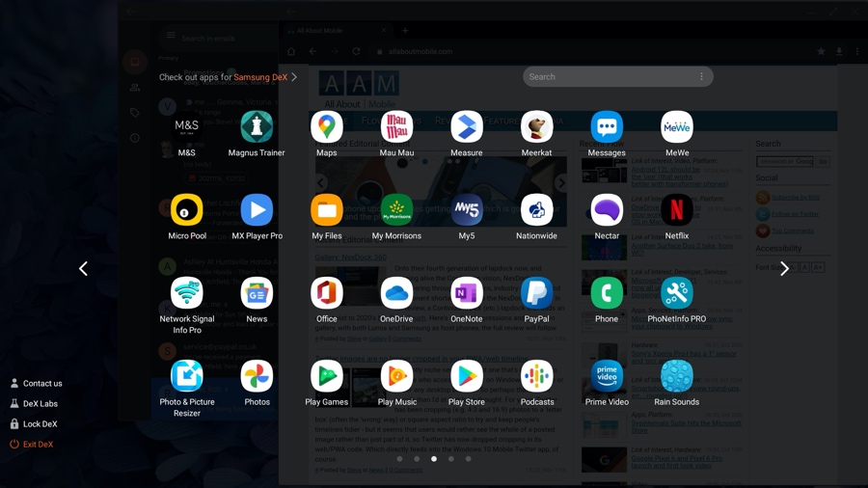Open the My5 app

(467, 210)
